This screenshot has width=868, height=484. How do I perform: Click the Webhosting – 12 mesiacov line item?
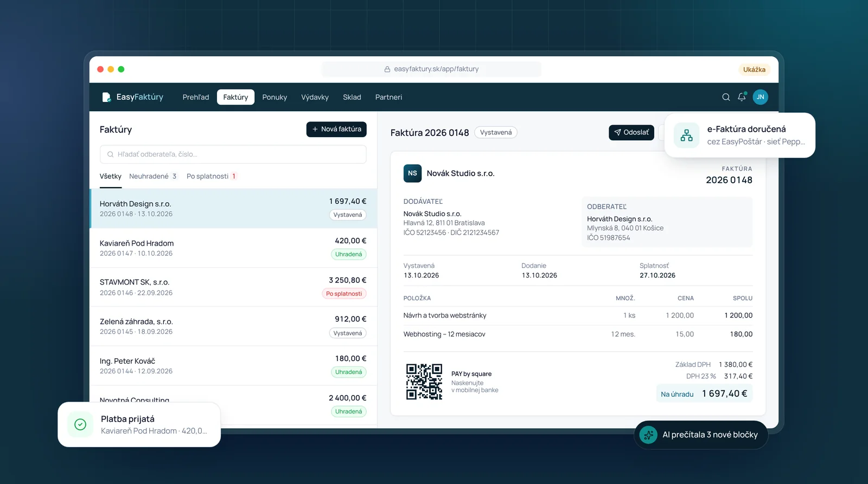578,334
